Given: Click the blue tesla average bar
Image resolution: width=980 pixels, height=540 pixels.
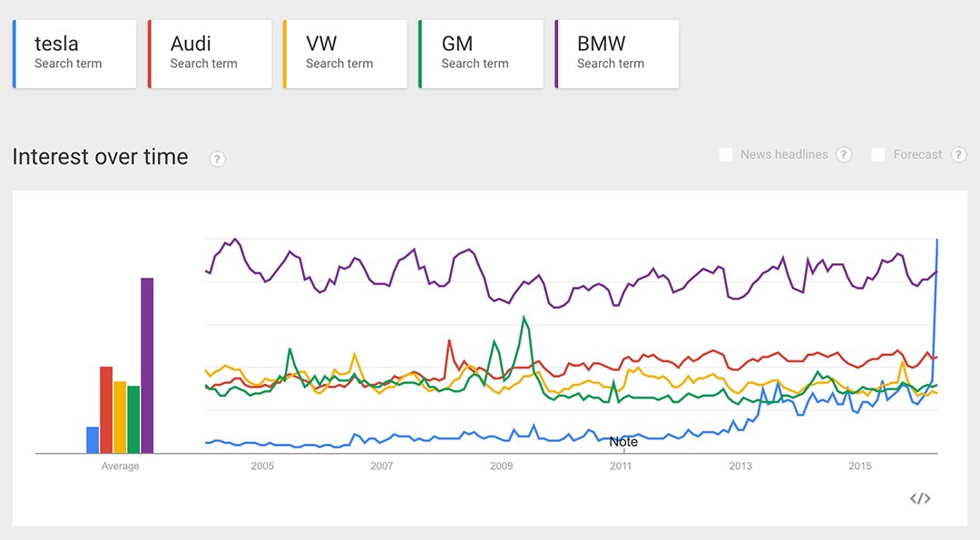Looking at the screenshot, I should click(93, 440).
